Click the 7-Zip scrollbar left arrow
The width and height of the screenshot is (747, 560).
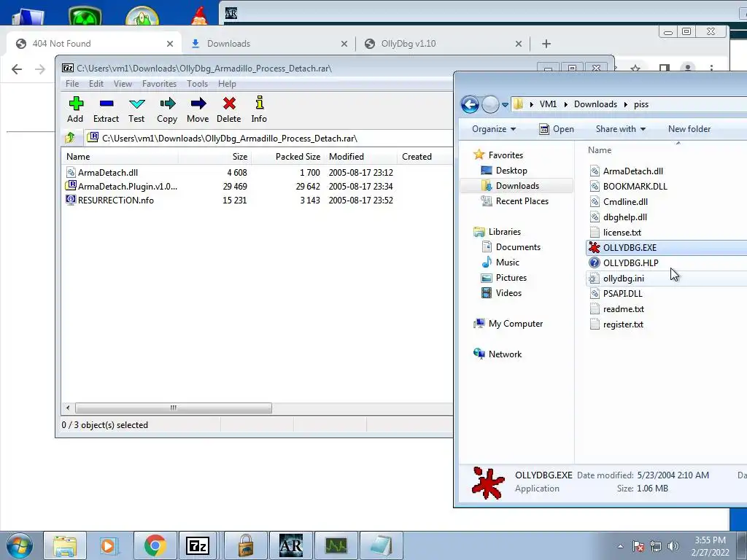(68, 408)
